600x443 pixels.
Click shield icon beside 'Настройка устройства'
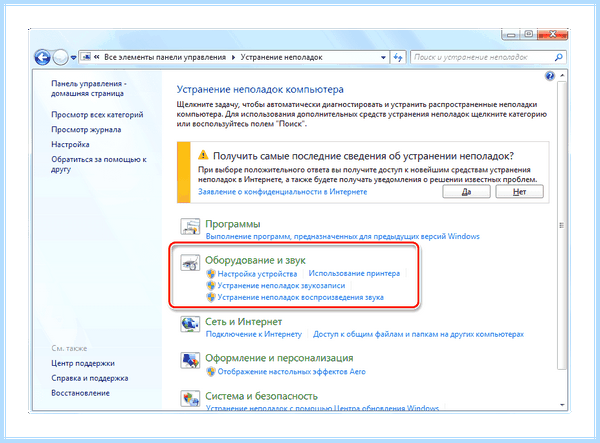tap(211, 274)
